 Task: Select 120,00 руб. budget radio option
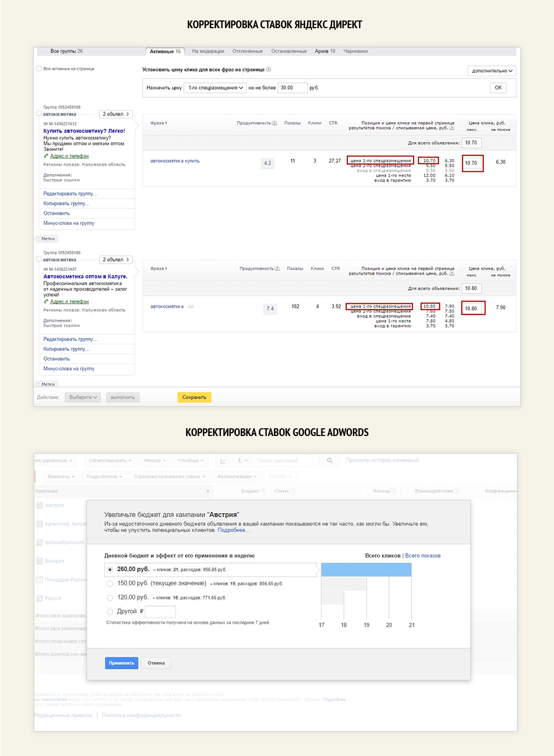pyautogui.click(x=110, y=597)
